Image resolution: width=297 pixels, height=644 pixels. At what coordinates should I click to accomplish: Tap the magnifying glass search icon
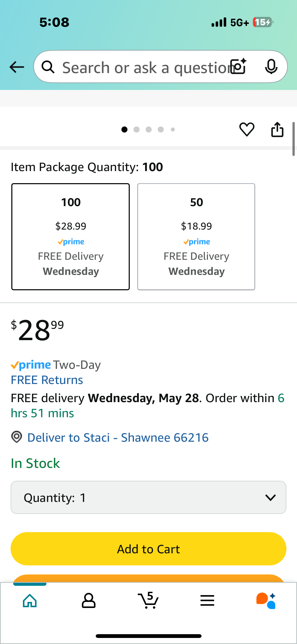pyautogui.click(x=48, y=67)
